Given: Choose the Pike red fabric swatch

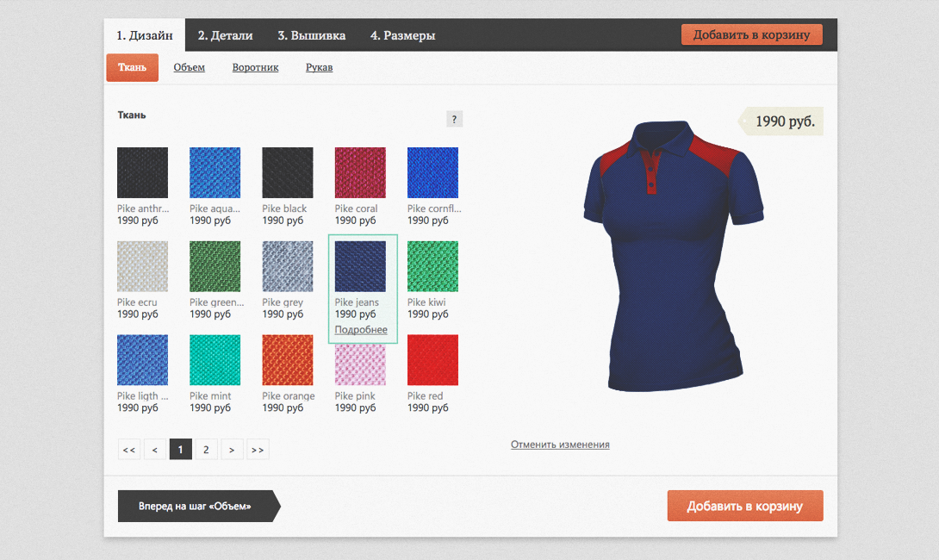Looking at the screenshot, I should [x=432, y=360].
